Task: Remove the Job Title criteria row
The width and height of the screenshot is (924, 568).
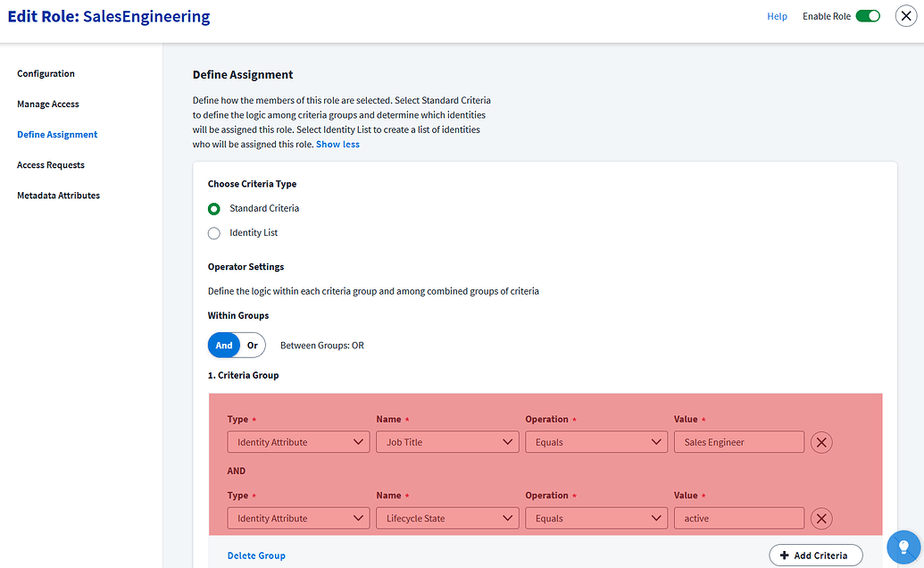Action: click(x=821, y=441)
